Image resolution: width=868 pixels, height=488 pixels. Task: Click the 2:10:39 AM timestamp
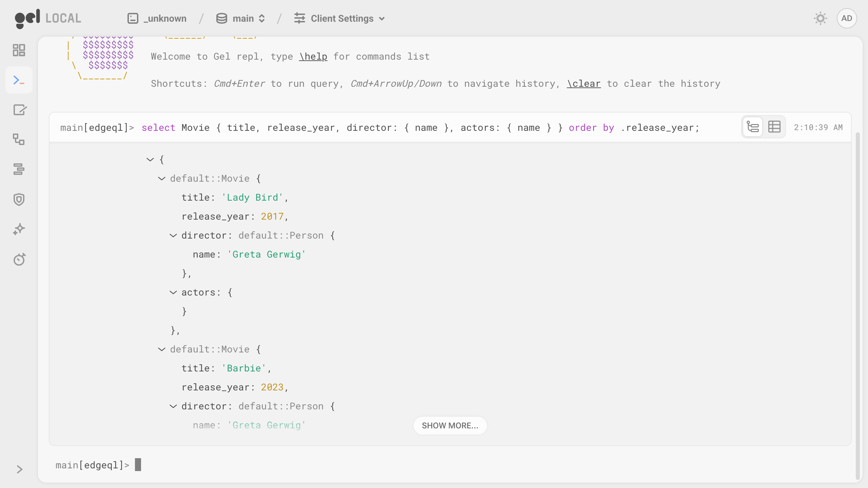[818, 127]
